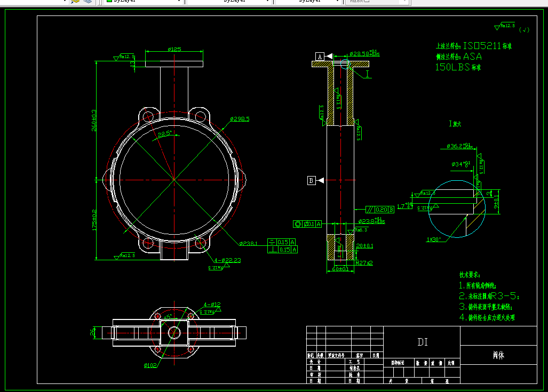Select the 技术要求 heading

pyautogui.click(x=470, y=275)
